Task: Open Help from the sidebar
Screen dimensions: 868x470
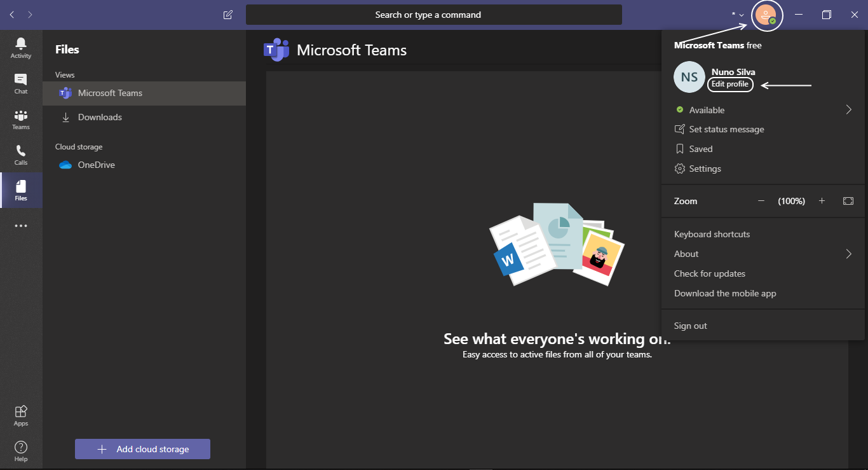Action: pos(20,450)
